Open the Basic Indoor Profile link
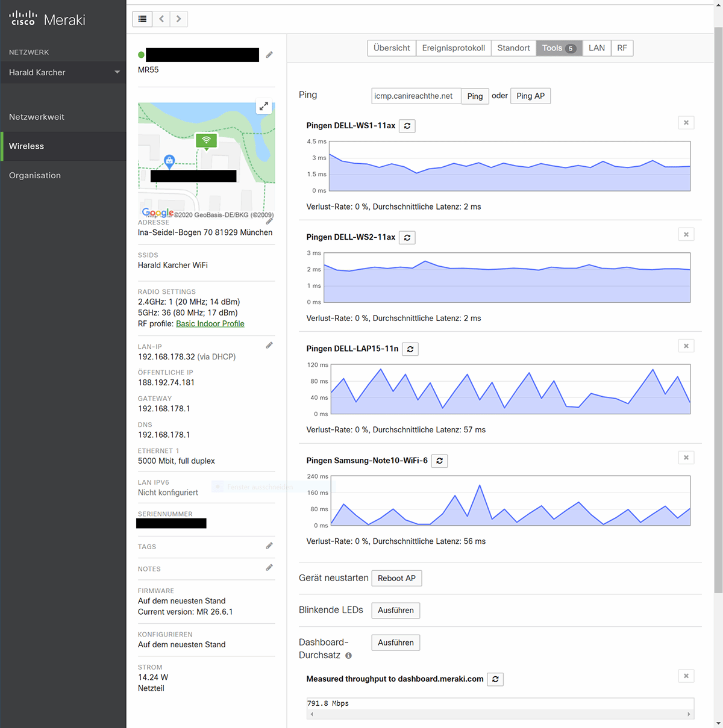The image size is (723, 728). (210, 323)
